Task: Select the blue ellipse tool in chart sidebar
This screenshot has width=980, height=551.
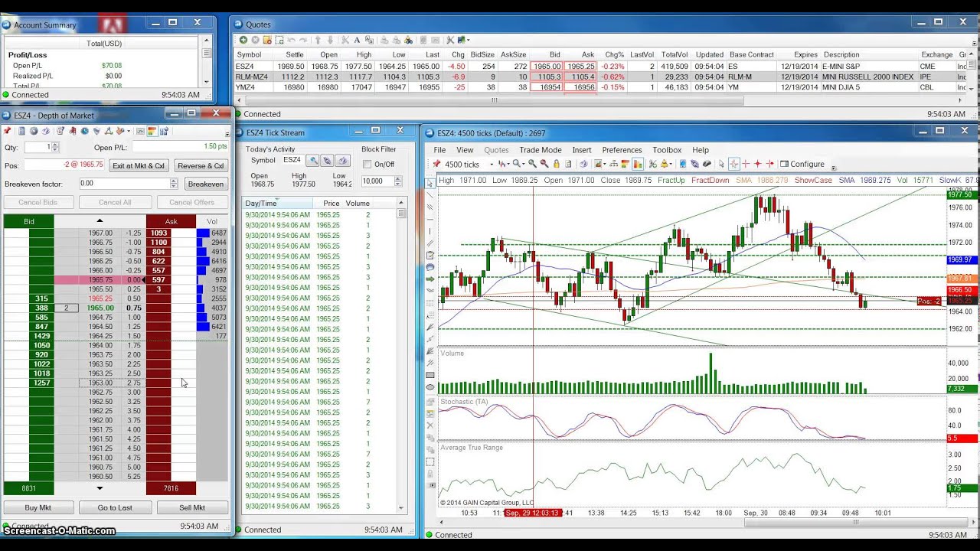Action: click(x=430, y=267)
